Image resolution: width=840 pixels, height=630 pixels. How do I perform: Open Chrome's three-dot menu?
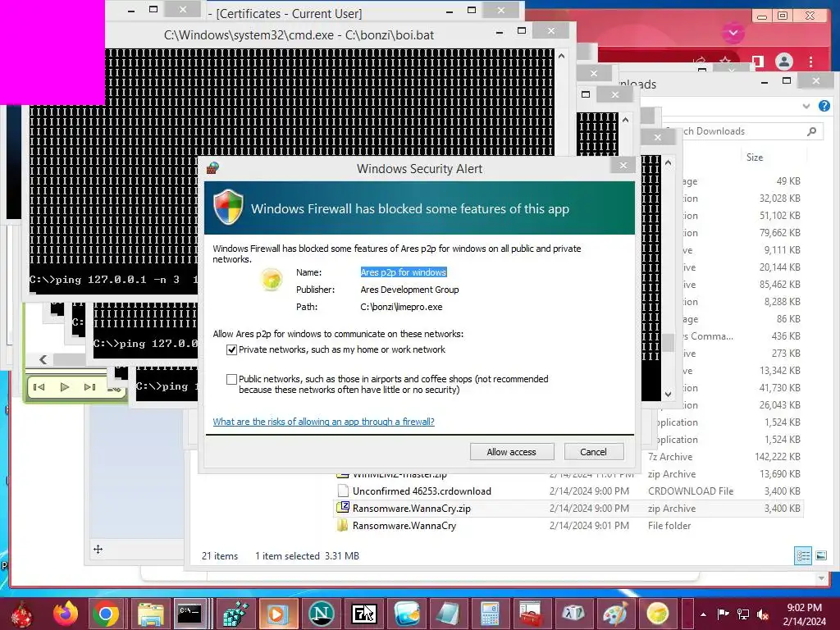click(x=811, y=62)
